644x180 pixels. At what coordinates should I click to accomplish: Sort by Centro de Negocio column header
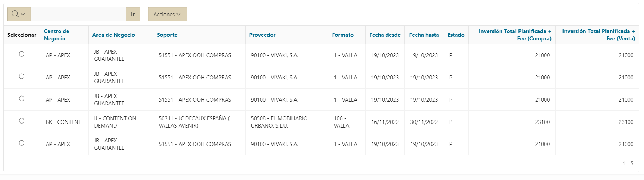[56, 35]
